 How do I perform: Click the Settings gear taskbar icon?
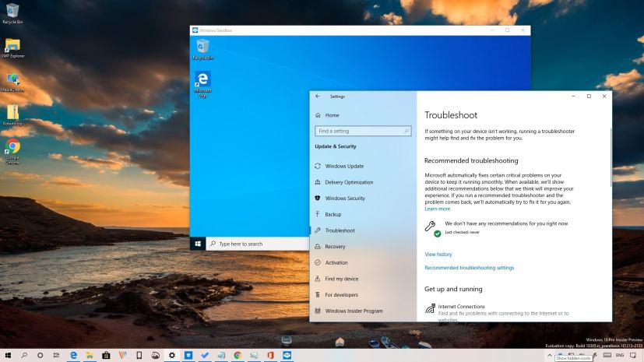[171, 355]
